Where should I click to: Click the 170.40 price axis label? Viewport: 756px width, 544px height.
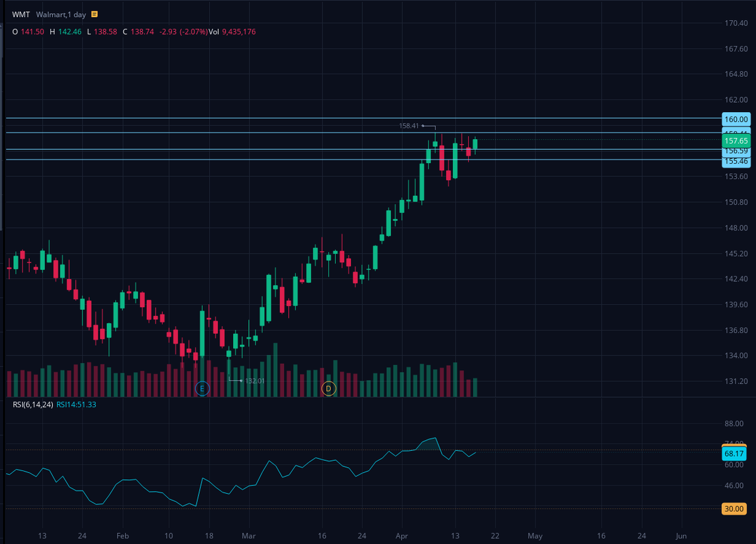click(x=736, y=23)
